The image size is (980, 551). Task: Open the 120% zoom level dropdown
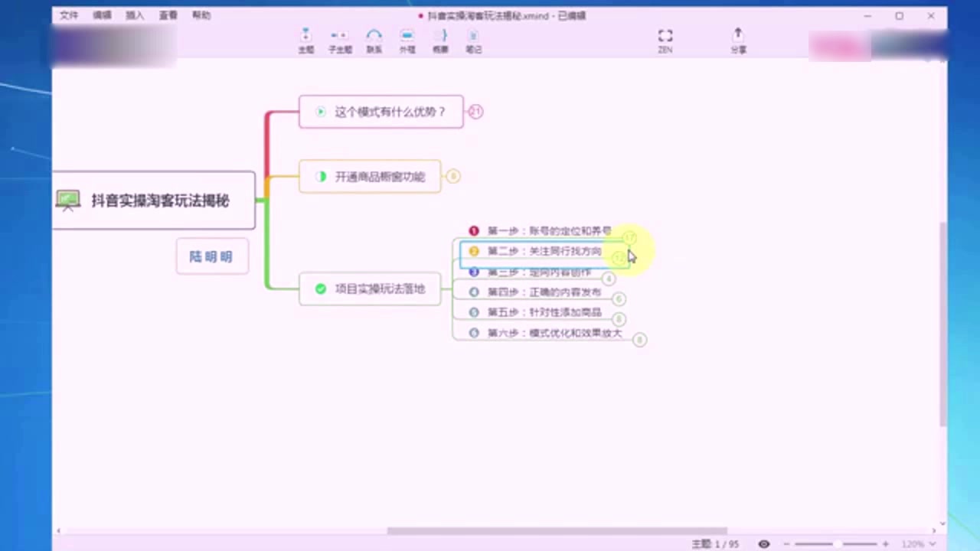(x=918, y=544)
